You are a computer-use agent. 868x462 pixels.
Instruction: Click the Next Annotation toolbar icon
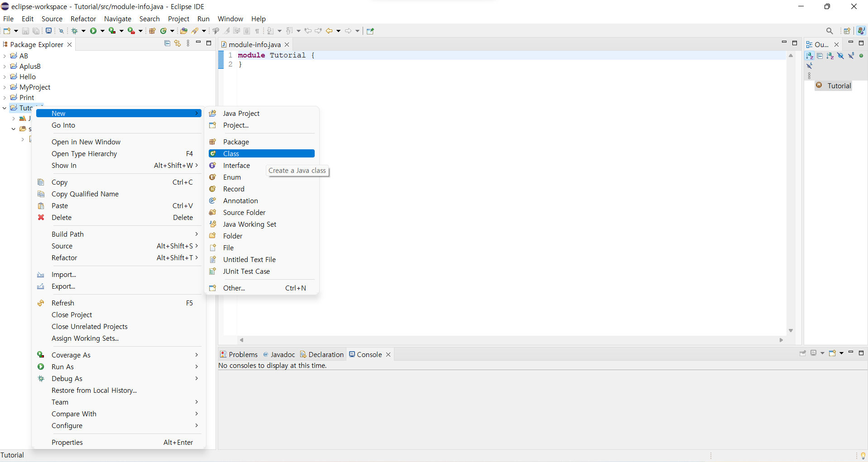(x=270, y=31)
